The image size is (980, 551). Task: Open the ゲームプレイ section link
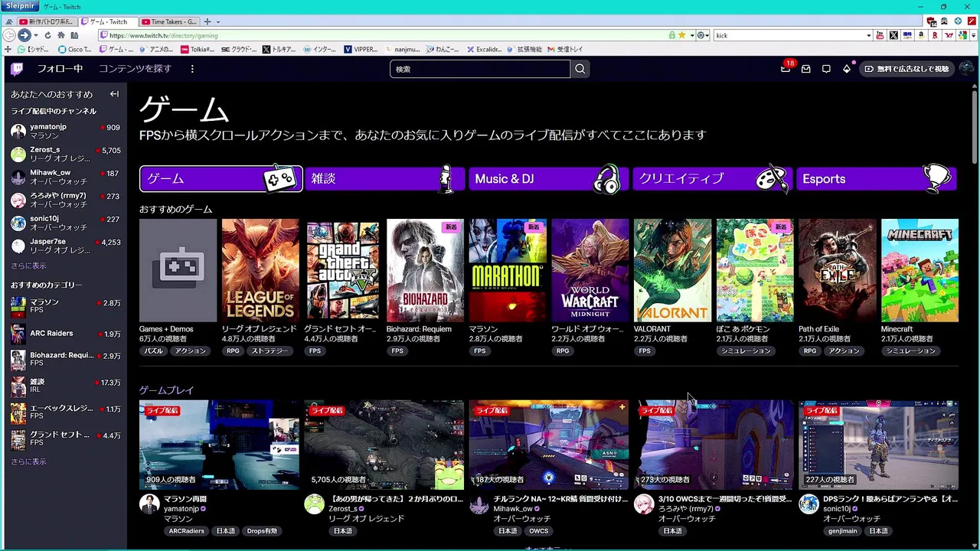pyautogui.click(x=166, y=390)
